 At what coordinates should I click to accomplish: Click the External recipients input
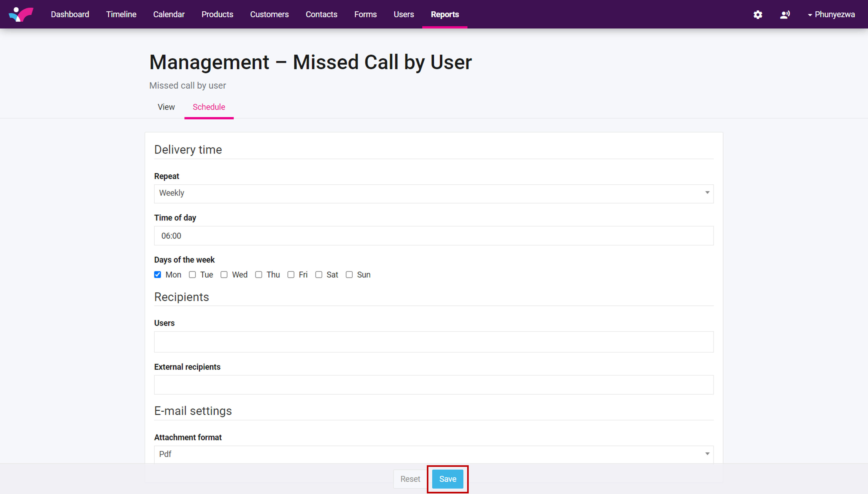click(x=433, y=385)
